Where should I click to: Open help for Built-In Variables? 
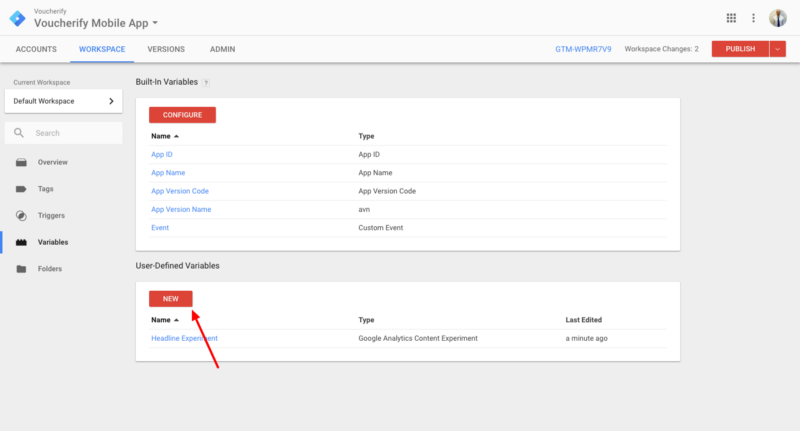[x=206, y=83]
